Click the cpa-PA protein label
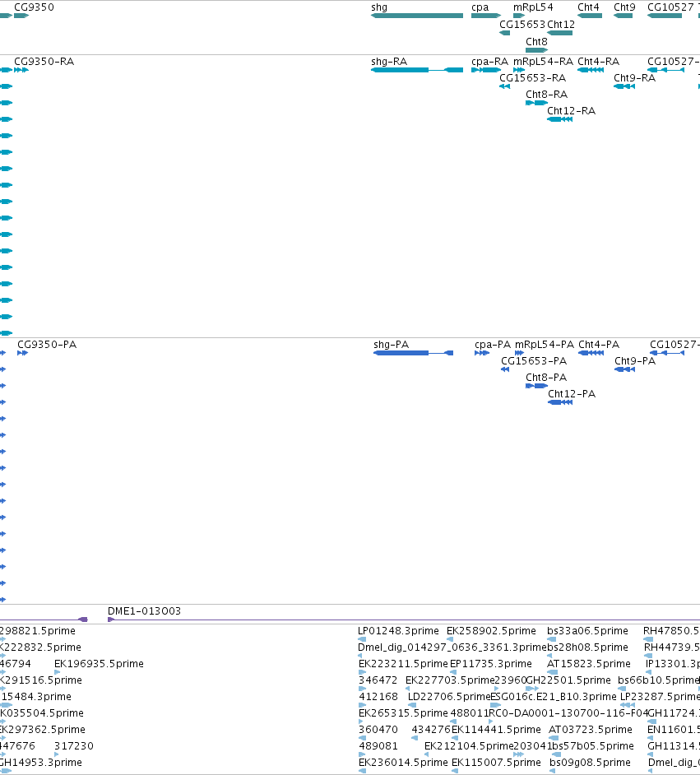700x775 pixels. point(493,345)
